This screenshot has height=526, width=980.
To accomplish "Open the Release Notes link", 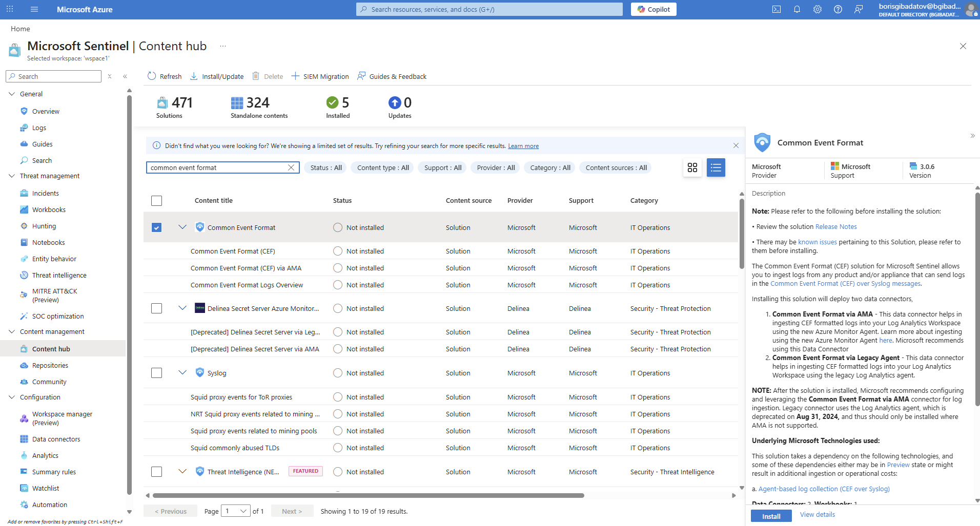I will tap(835, 227).
